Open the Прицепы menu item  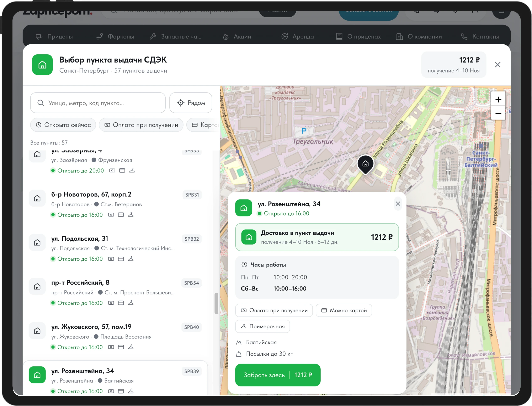coord(54,37)
